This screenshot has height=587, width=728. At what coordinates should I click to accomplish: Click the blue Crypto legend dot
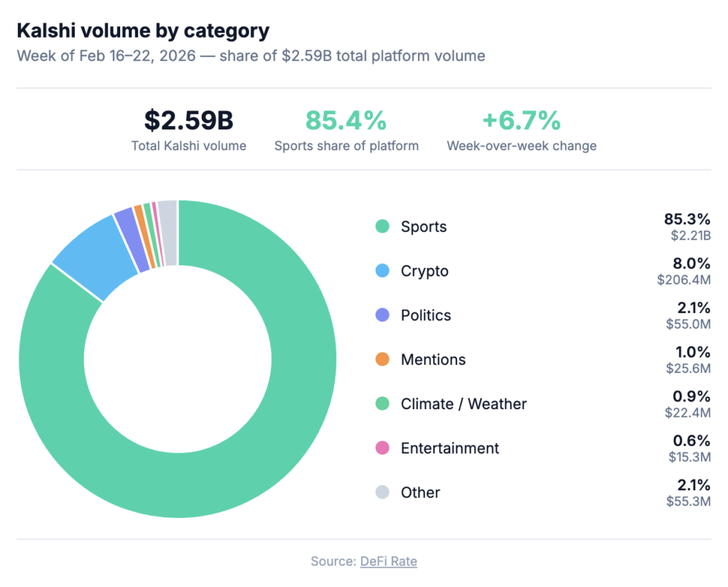click(x=382, y=271)
